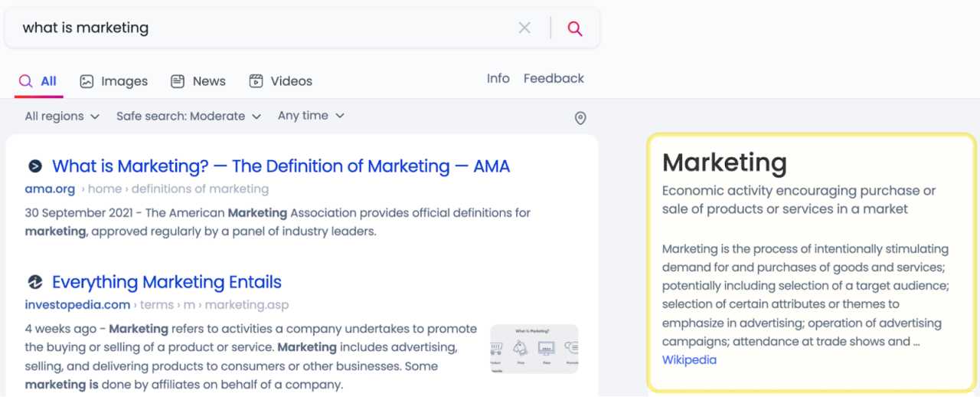This screenshot has height=397, width=980.
Task: Open Safe search: Moderate dropdown
Action: click(x=188, y=116)
